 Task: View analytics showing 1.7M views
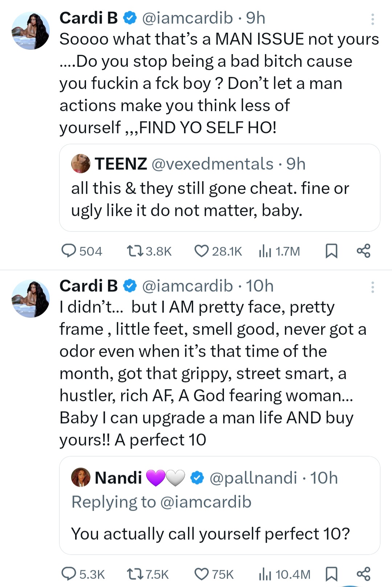265,251
